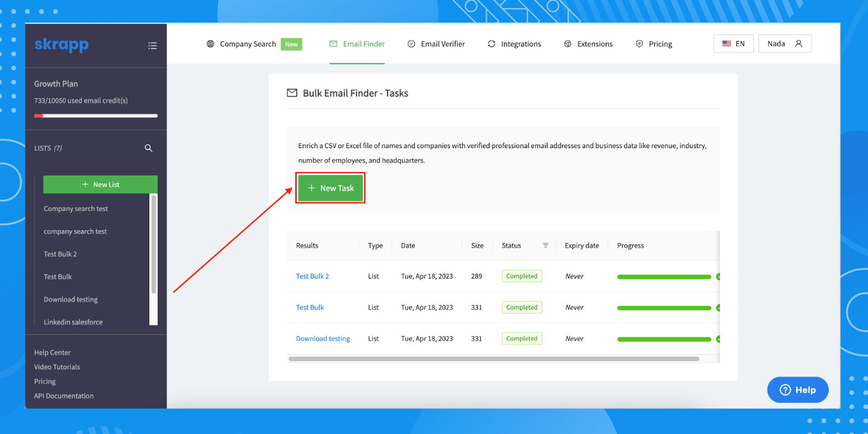The height and width of the screenshot is (434, 868).
Task: Click the Completed badge for Test Bulk 2
Action: pos(522,276)
